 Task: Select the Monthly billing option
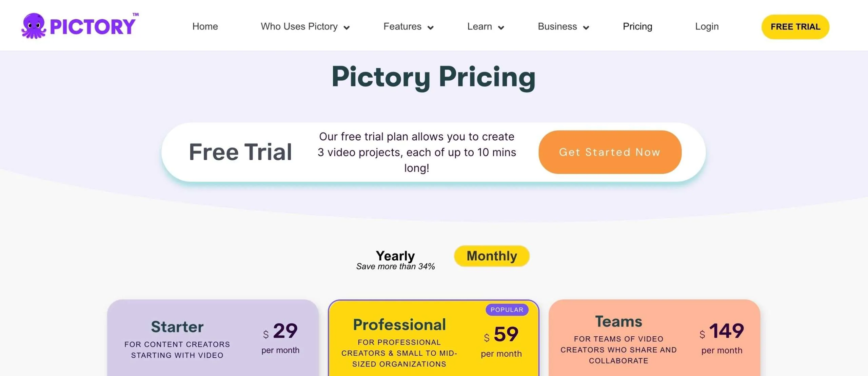click(492, 256)
